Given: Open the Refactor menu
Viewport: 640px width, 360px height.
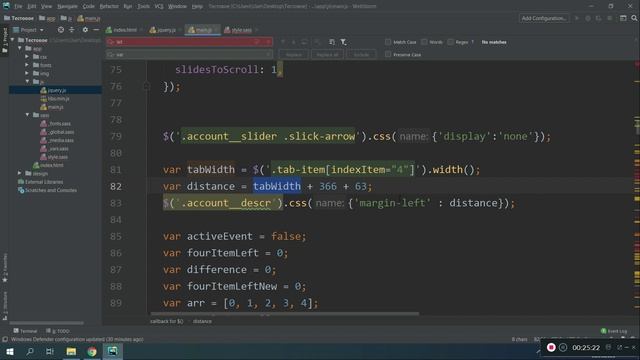Looking at the screenshot, I should click(x=109, y=6).
